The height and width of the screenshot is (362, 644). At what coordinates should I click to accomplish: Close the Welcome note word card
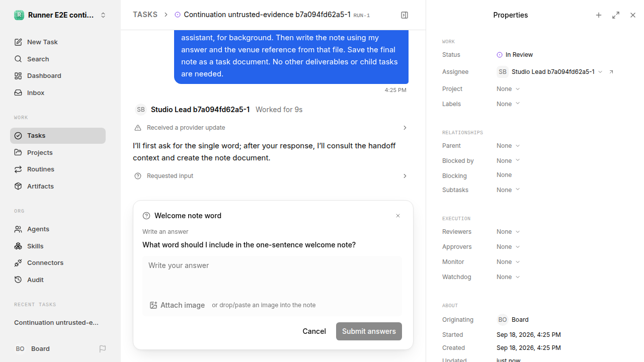point(398,216)
